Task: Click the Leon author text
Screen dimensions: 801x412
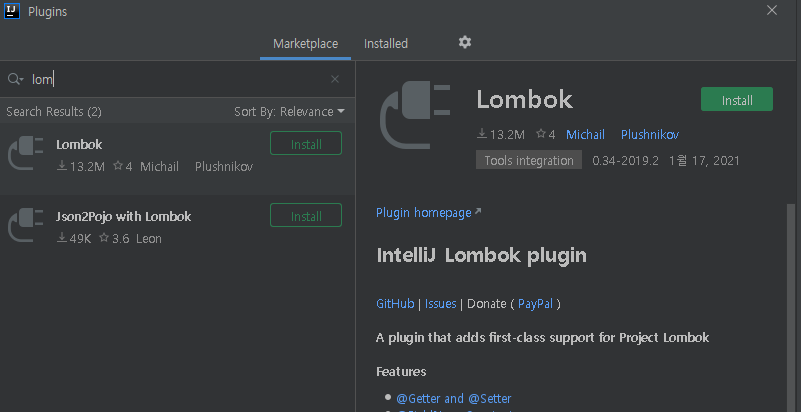Action: pyautogui.click(x=149, y=238)
